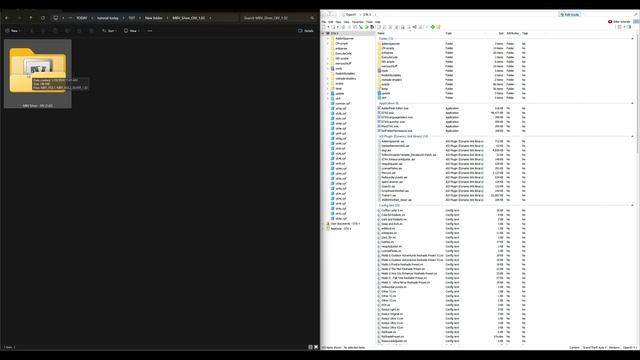This screenshot has height=360, width=640.
Task: Select AppData - GTA V tree node
Action: click(341, 229)
